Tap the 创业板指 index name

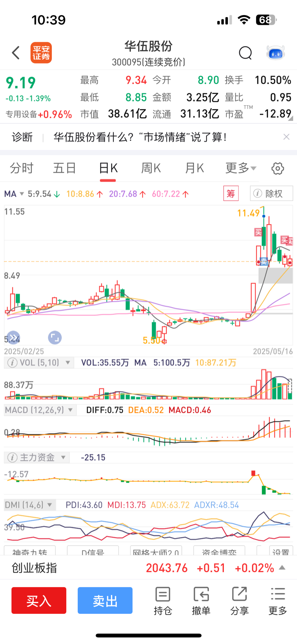click(x=34, y=568)
